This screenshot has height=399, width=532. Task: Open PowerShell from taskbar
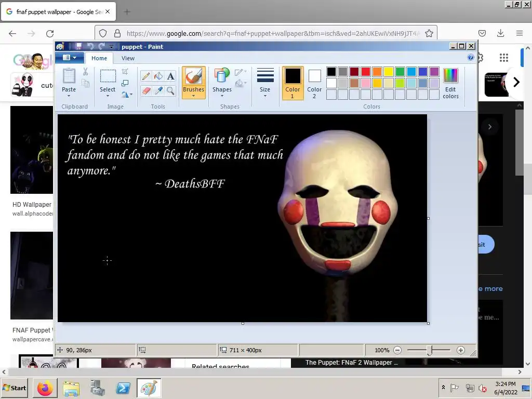[123, 388]
